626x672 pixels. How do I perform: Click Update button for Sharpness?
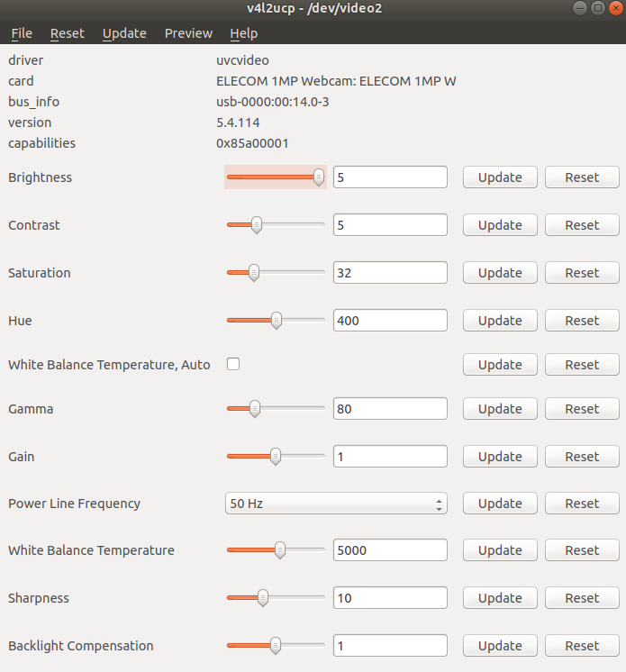[x=500, y=598]
